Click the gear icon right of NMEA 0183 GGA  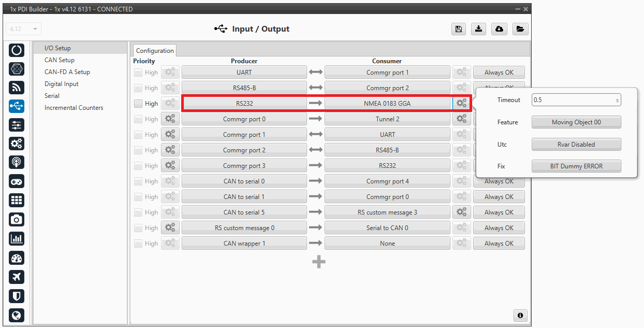coord(461,104)
